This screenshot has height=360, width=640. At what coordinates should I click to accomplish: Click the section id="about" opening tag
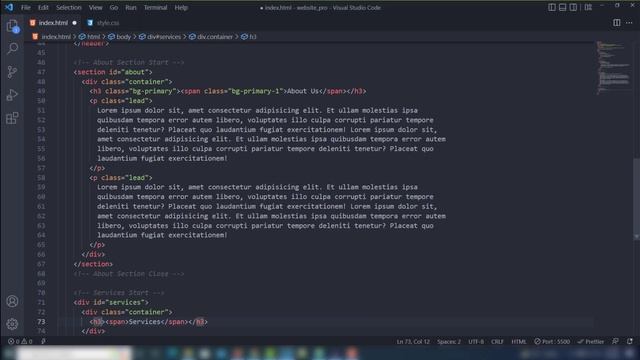pos(113,72)
